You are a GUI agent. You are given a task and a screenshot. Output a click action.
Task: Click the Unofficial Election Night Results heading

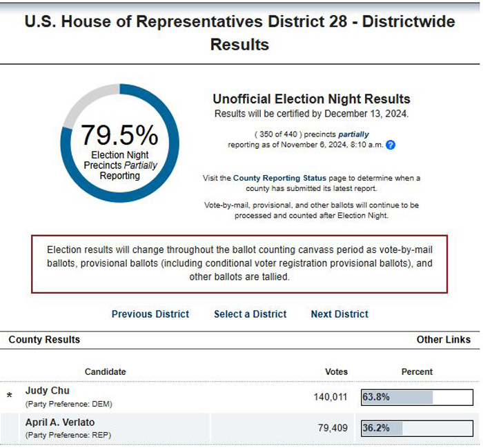pos(311,99)
